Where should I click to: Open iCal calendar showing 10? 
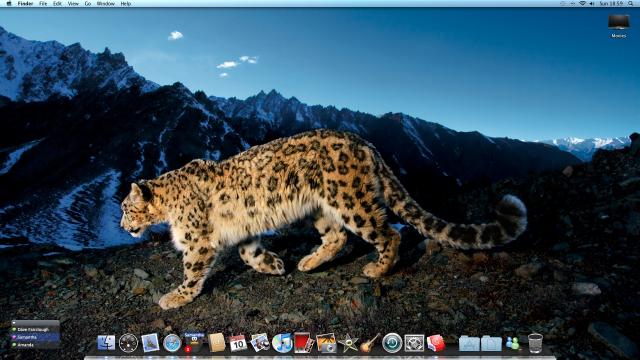(x=238, y=343)
